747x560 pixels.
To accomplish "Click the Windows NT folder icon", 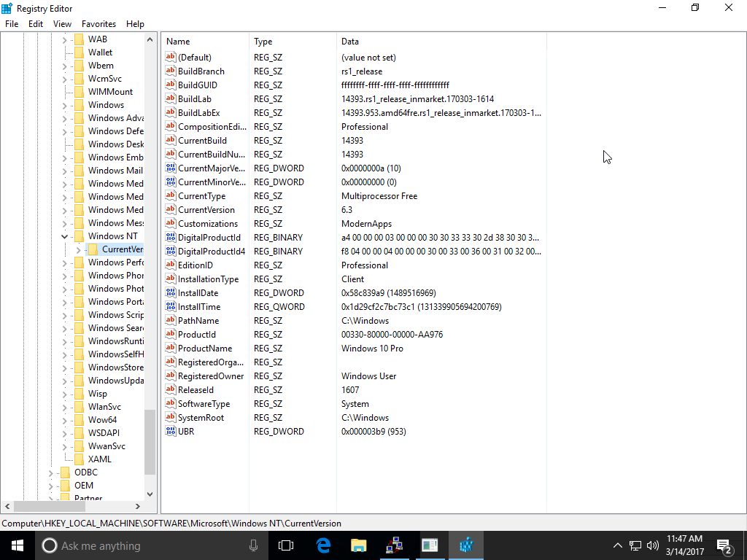I will tap(79, 236).
